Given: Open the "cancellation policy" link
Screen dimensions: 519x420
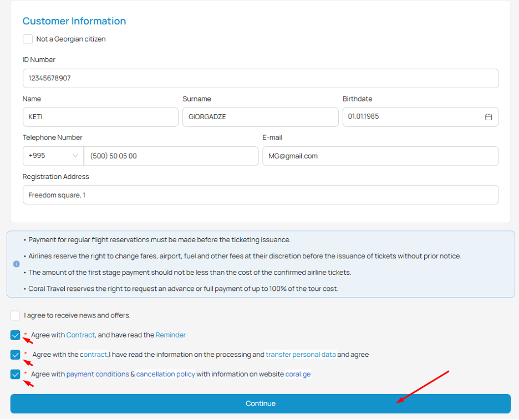Looking at the screenshot, I should [165, 374].
